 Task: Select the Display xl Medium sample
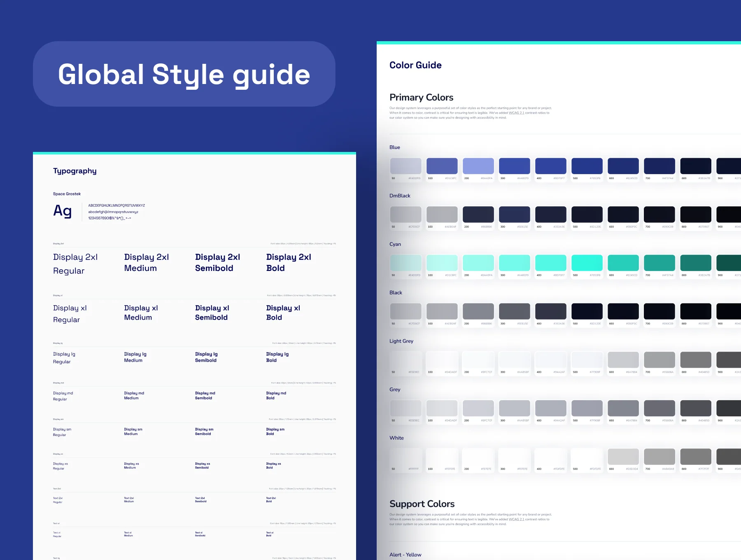(x=141, y=313)
